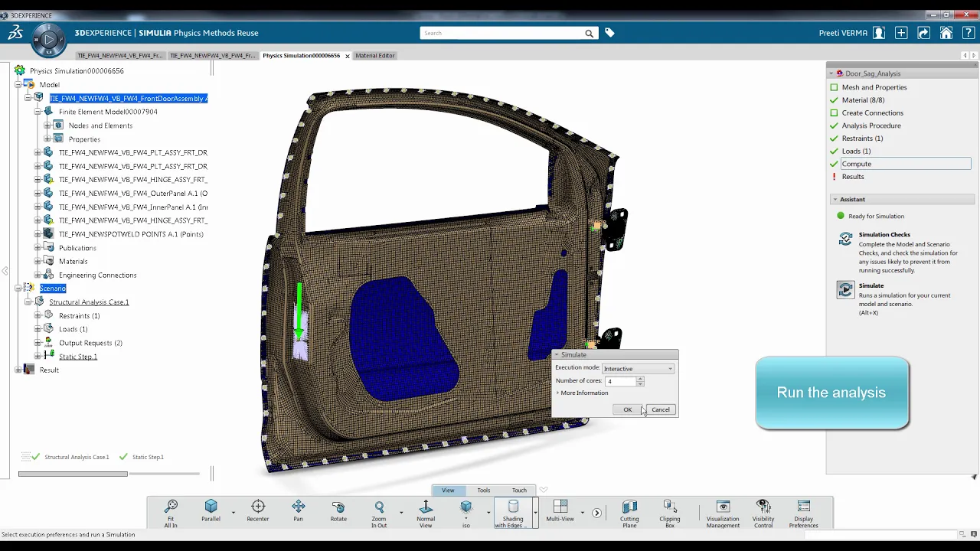Activate the Rotate tool
Viewport: 980px width, 551px height.
338,511
